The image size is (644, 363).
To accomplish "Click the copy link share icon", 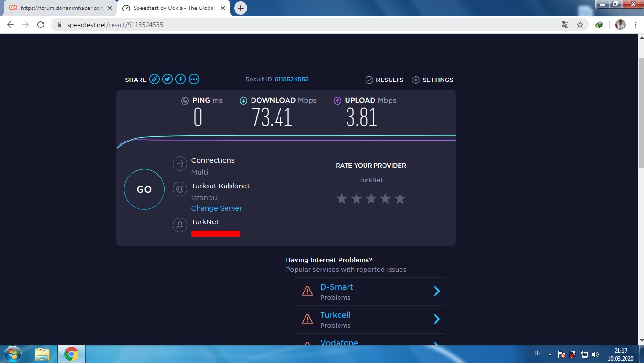I will coord(155,80).
